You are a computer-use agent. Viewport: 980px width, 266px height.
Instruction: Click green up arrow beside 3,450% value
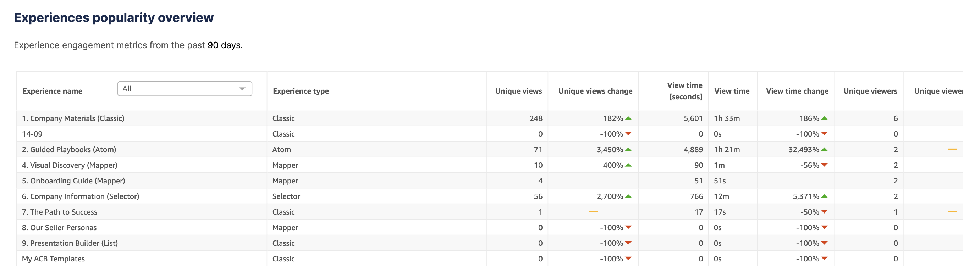[x=628, y=150]
